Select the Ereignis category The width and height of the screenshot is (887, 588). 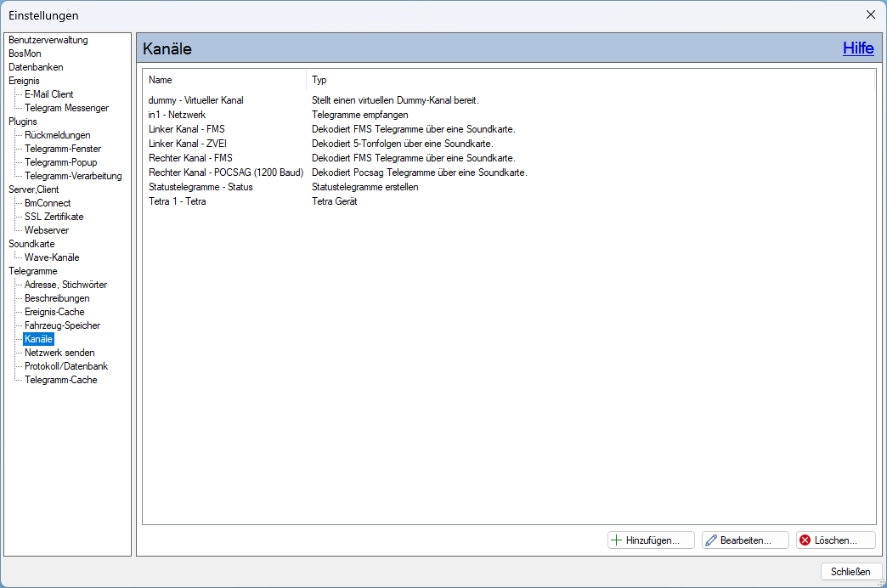24,81
